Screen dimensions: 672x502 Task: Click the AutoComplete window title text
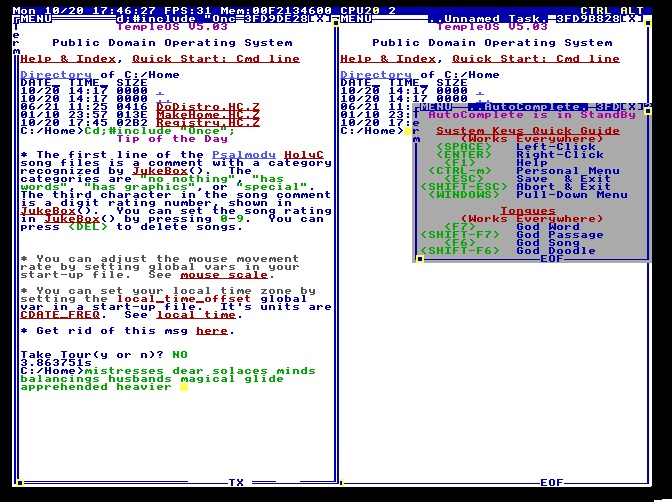(528, 107)
